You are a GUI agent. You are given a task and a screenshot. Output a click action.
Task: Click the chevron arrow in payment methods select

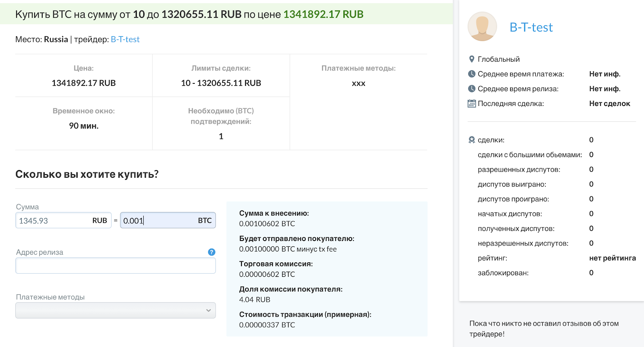click(x=208, y=310)
